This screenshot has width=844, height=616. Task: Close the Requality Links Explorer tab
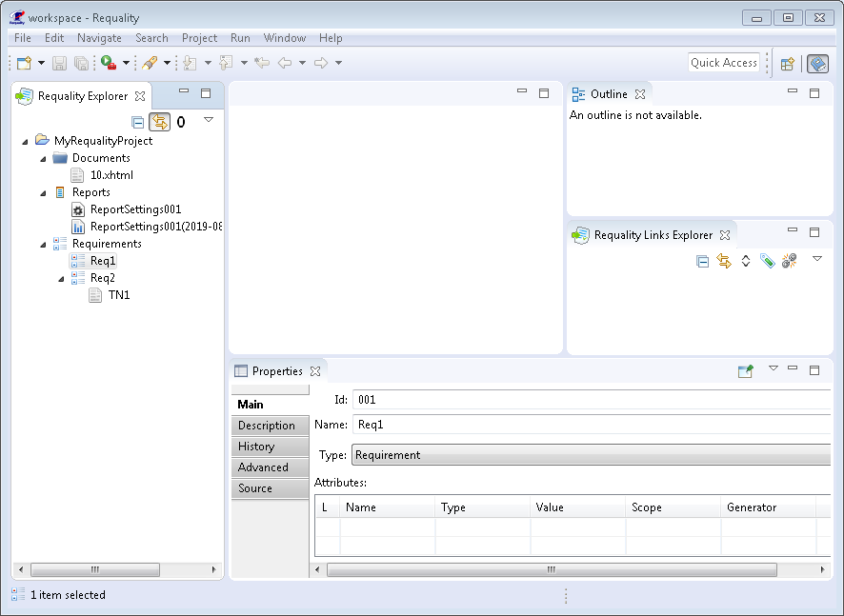(725, 235)
